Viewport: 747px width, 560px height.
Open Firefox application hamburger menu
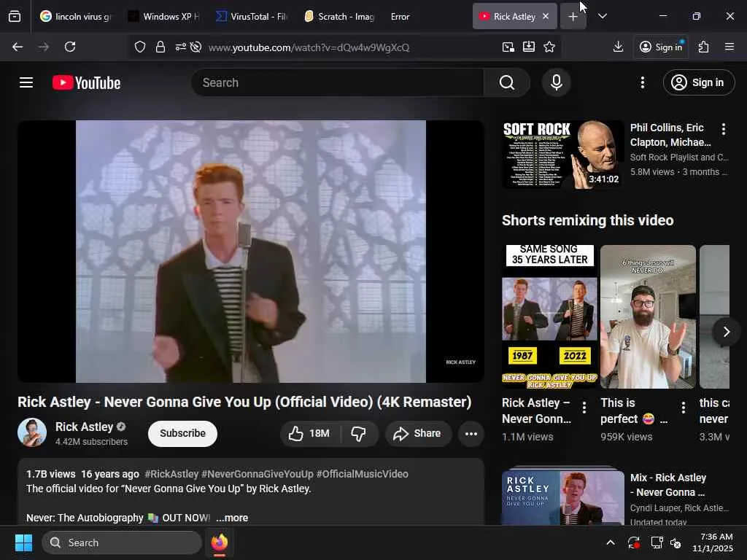point(729,47)
